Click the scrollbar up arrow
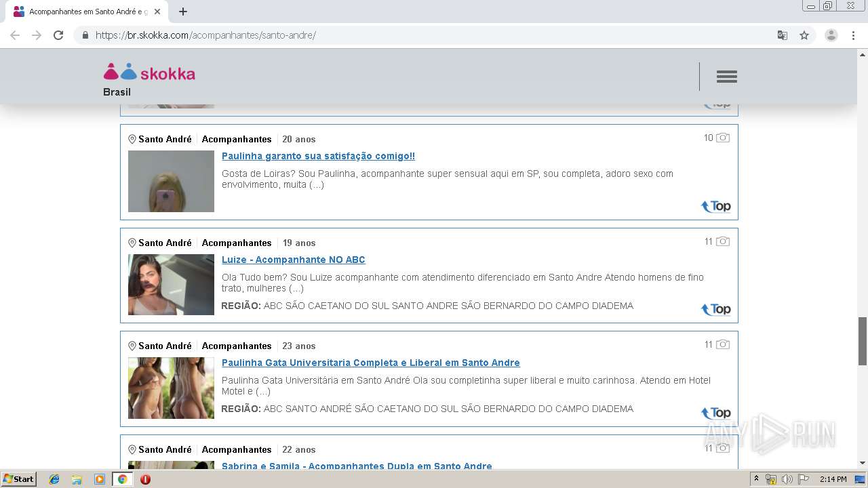Image resolution: width=868 pixels, height=488 pixels. click(863, 54)
